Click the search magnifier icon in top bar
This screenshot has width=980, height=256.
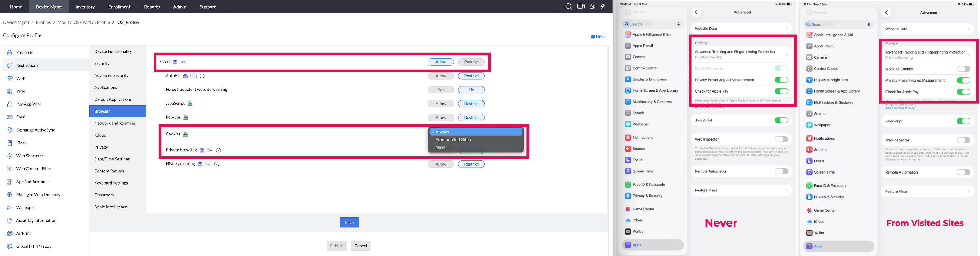click(568, 7)
